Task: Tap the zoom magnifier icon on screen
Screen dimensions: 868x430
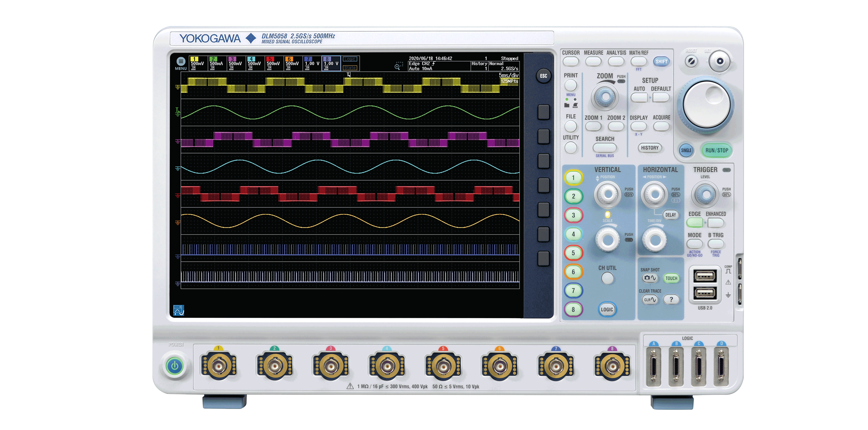Action: click(x=398, y=66)
